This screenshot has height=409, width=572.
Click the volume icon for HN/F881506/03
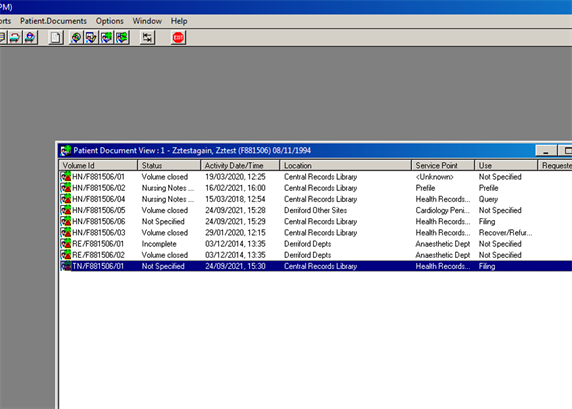[66, 232]
